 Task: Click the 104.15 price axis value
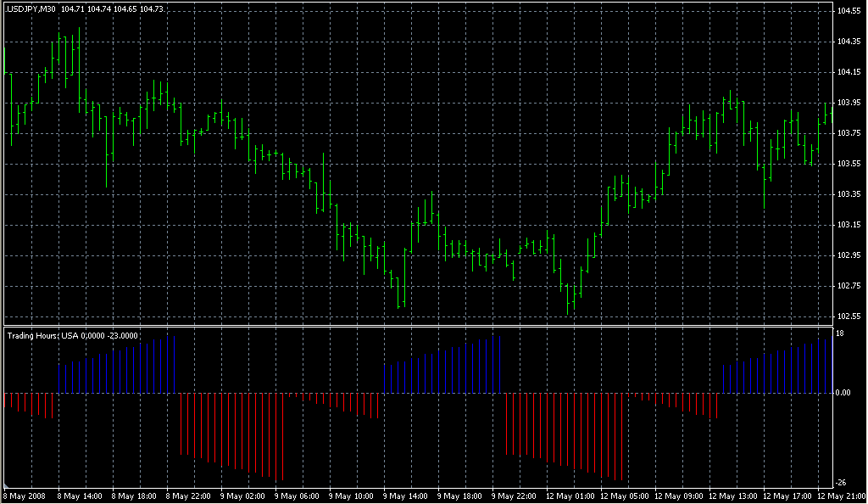(x=849, y=71)
